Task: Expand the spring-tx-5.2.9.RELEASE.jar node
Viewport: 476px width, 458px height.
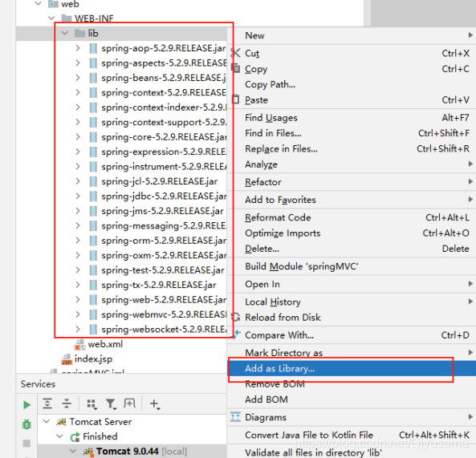Action: pos(78,285)
